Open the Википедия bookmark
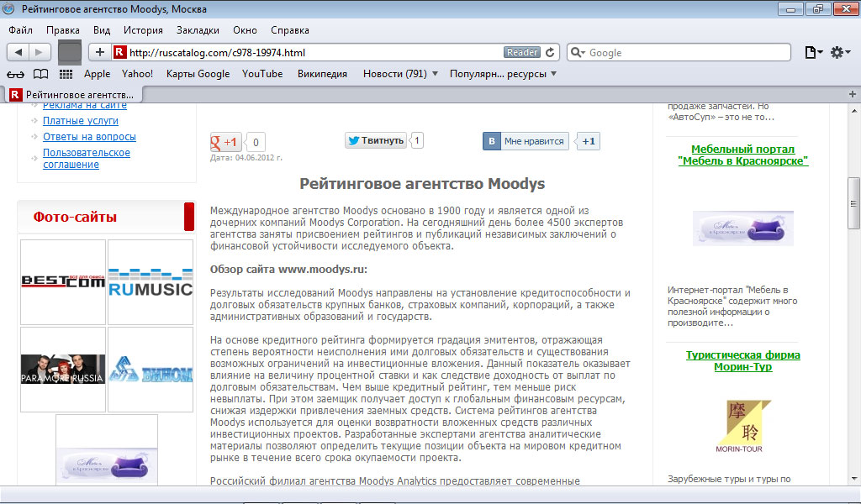Screen dimensions: 861x504 tap(322, 74)
